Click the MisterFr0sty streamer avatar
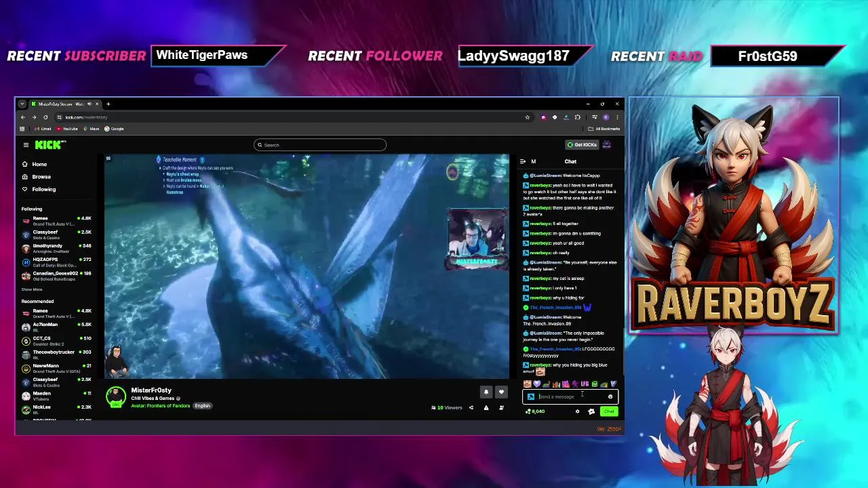The image size is (868, 488). (116, 396)
